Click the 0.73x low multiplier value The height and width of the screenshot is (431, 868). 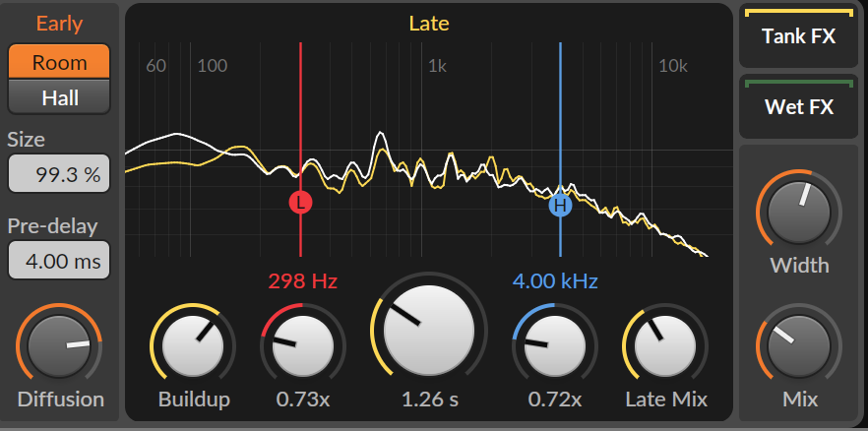pyautogui.click(x=303, y=400)
